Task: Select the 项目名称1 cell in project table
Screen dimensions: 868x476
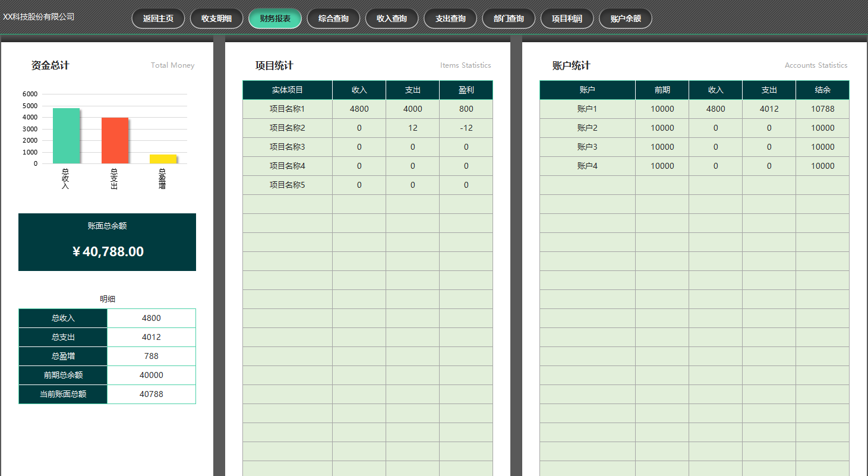Action: [x=288, y=109]
